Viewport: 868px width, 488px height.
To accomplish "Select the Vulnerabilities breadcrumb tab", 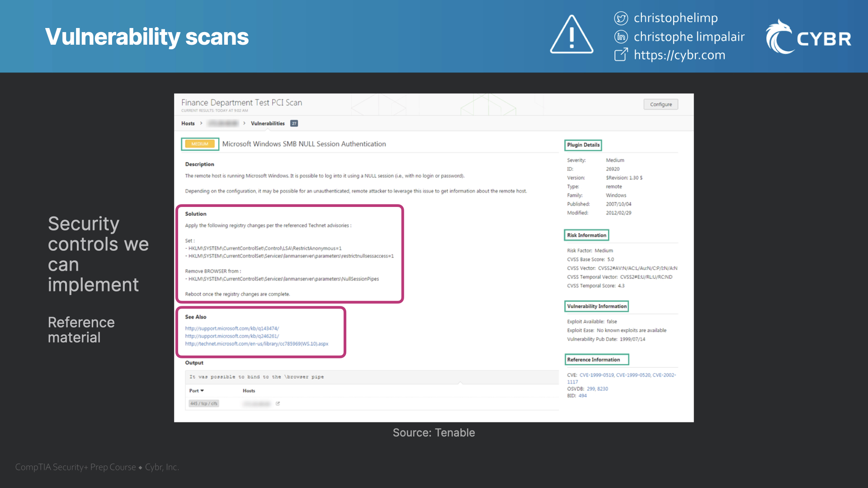I will (268, 123).
